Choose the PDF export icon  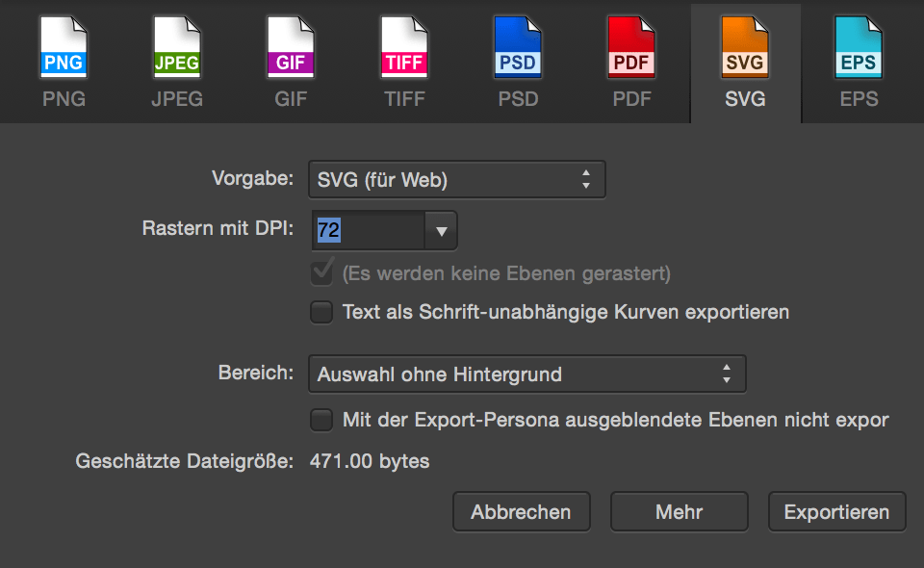click(630, 46)
